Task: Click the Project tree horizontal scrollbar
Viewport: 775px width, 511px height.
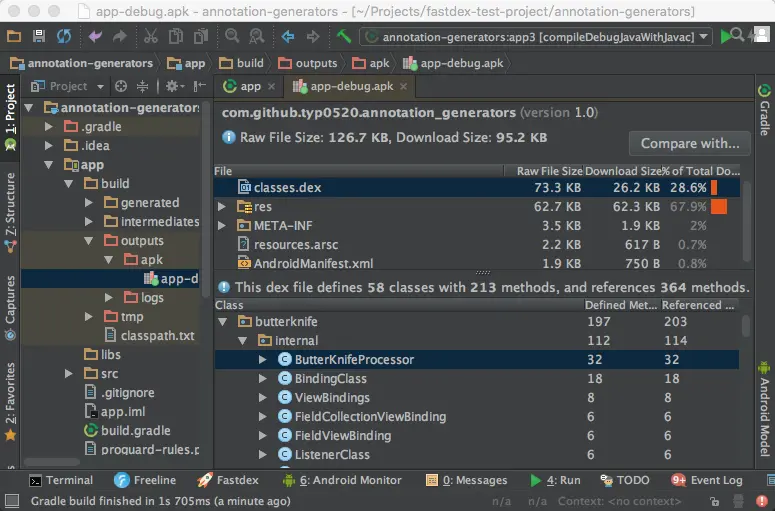Action: click(x=51, y=462)
